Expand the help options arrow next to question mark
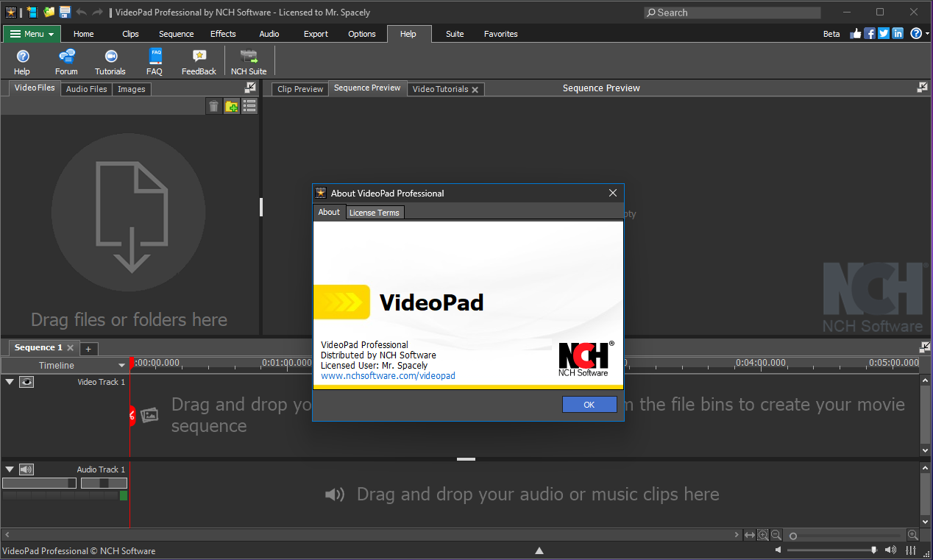The image size is (933, 560). 926,34
